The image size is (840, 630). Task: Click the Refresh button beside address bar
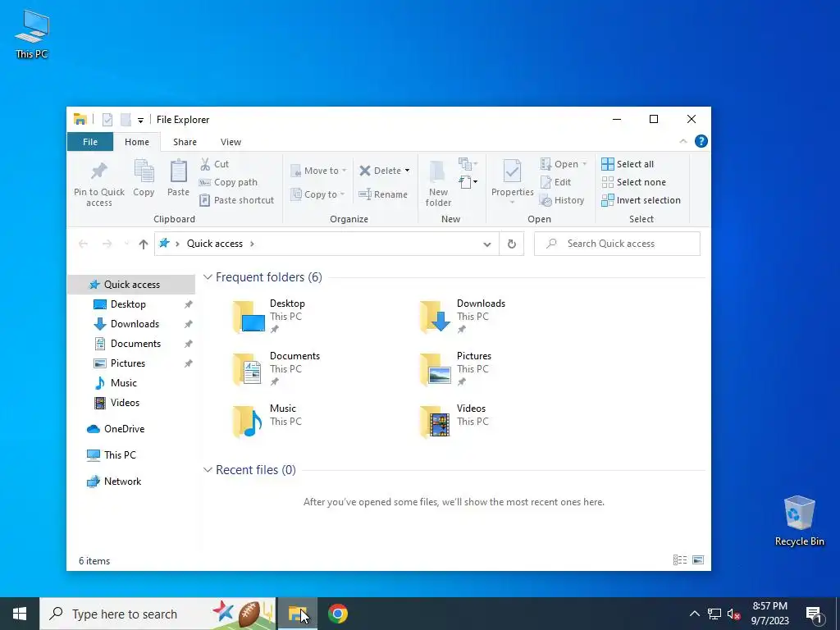[512, 244]
